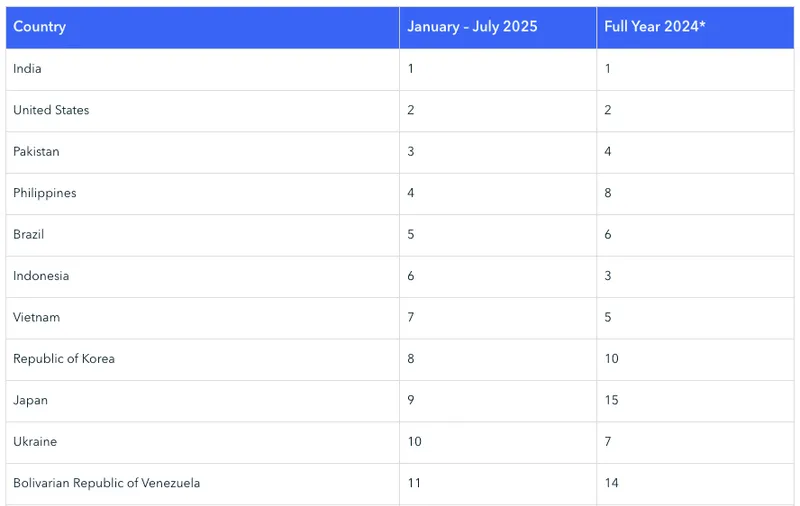Select the India row country cell
The width and height of the screenshot is (800, 506).
click(28, 69)
